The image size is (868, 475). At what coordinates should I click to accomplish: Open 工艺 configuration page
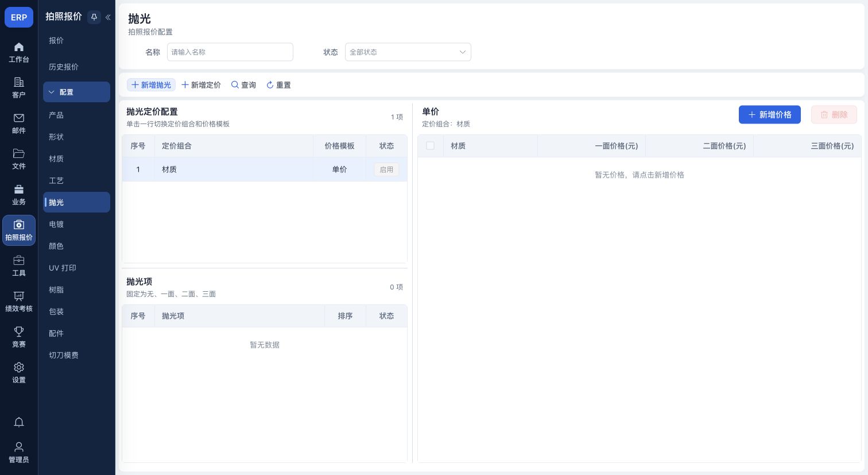point(76,180)
